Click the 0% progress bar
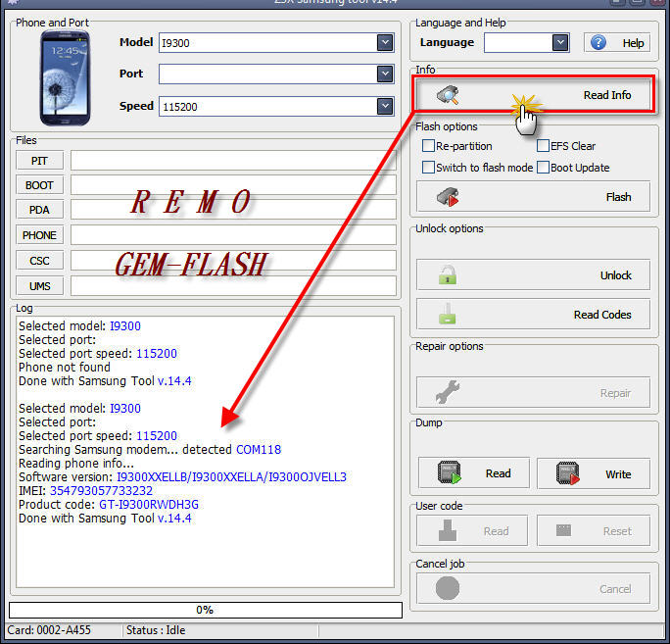 point(205,610)
